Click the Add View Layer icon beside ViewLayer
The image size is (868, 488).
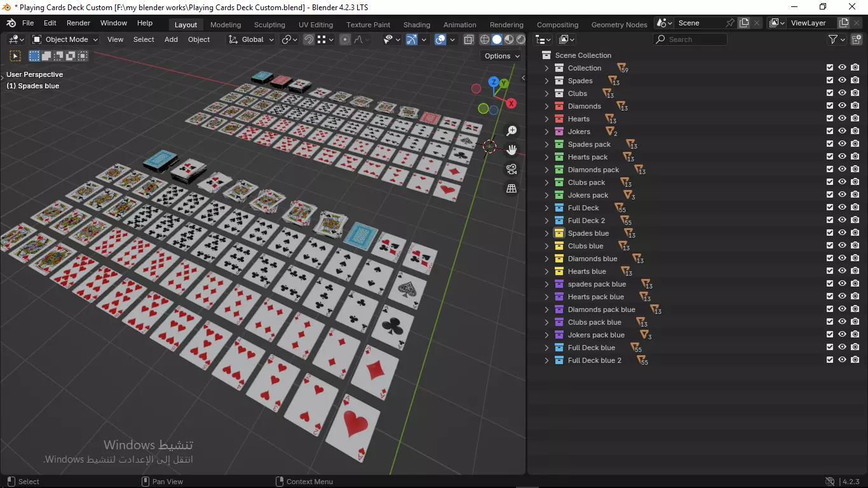(844, 23)
